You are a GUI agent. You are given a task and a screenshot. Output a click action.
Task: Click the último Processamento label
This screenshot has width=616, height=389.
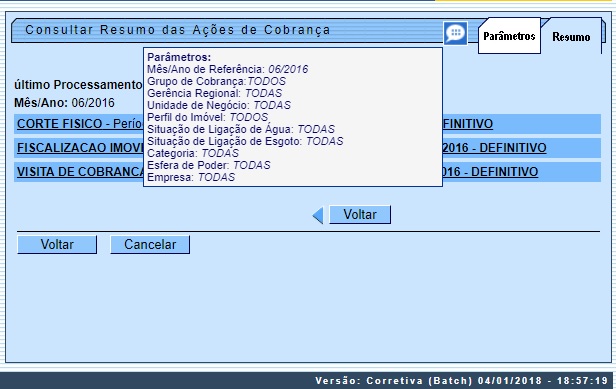point(78,85)
